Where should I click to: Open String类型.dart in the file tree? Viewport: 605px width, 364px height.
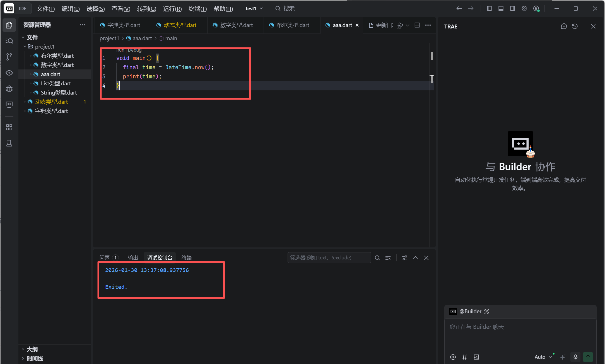coord(59,93)
